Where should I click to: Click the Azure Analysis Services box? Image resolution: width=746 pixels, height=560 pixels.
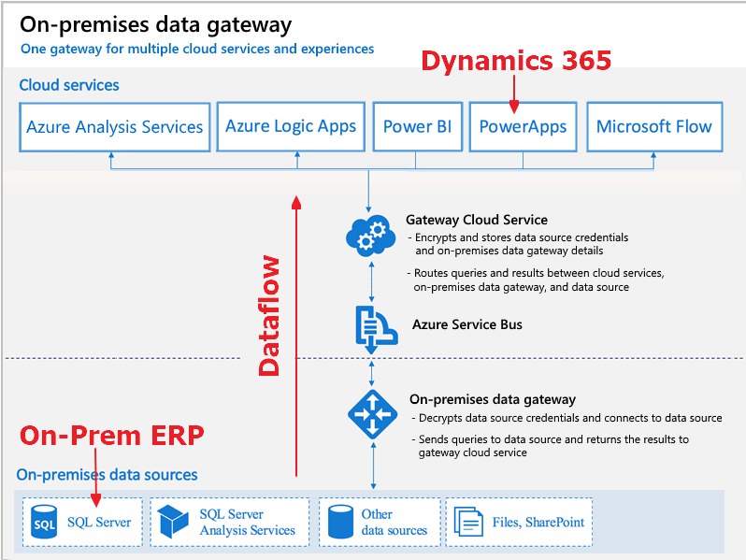[x=114, y=127]
